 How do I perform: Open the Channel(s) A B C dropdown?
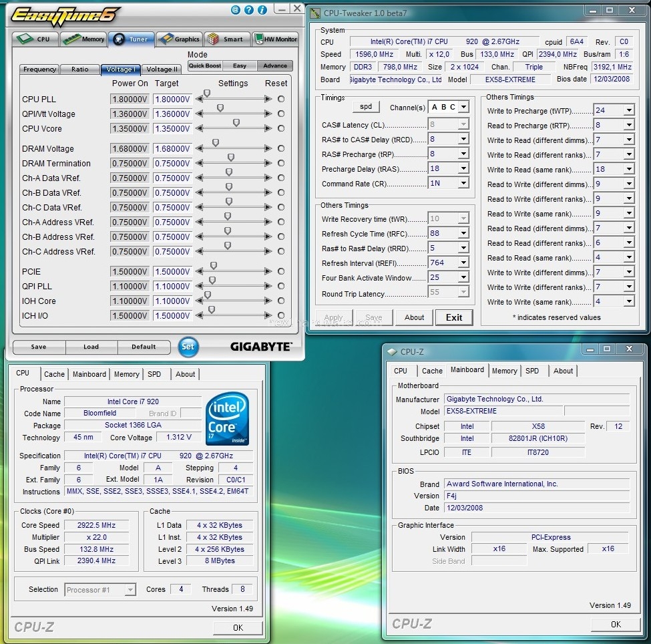click(464, 107)
